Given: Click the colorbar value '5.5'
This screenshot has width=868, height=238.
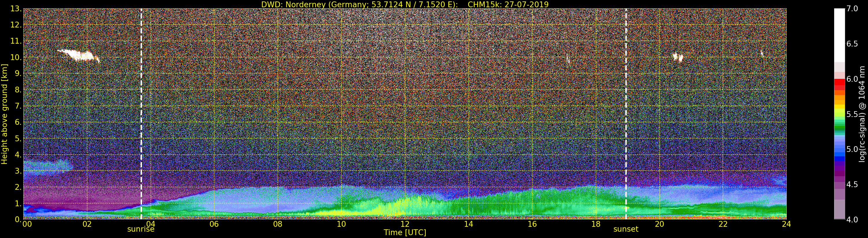Looking at the screenshot, I should [852, 114].
